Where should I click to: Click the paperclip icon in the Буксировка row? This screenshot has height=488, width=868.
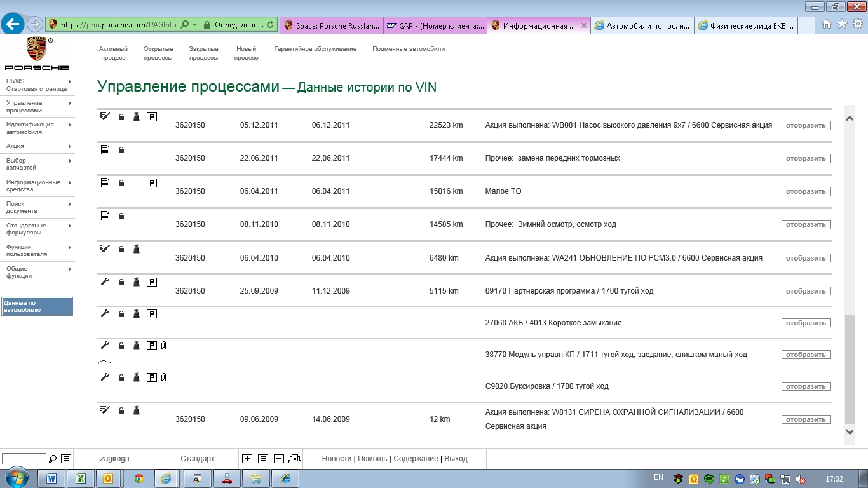pos(163,377)
